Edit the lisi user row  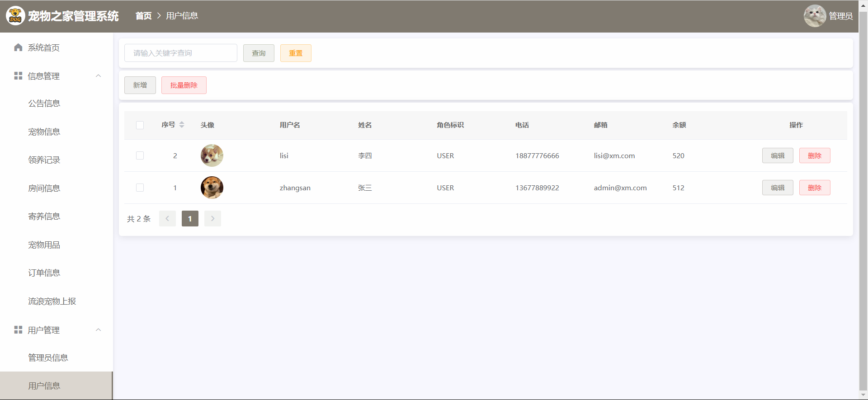point(778,155)
